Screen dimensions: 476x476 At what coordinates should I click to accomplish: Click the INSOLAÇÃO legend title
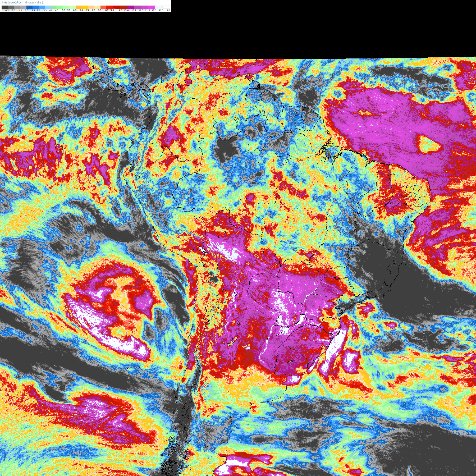point(12,3)
